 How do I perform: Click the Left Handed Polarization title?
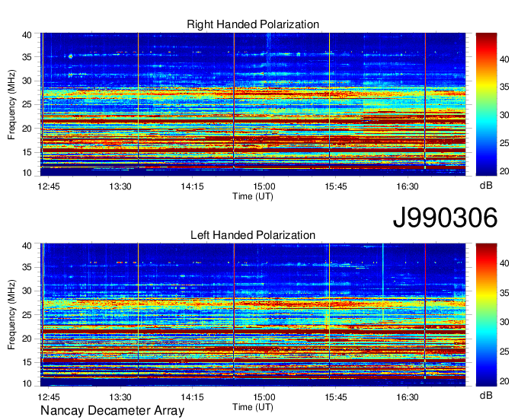point(253,235)
